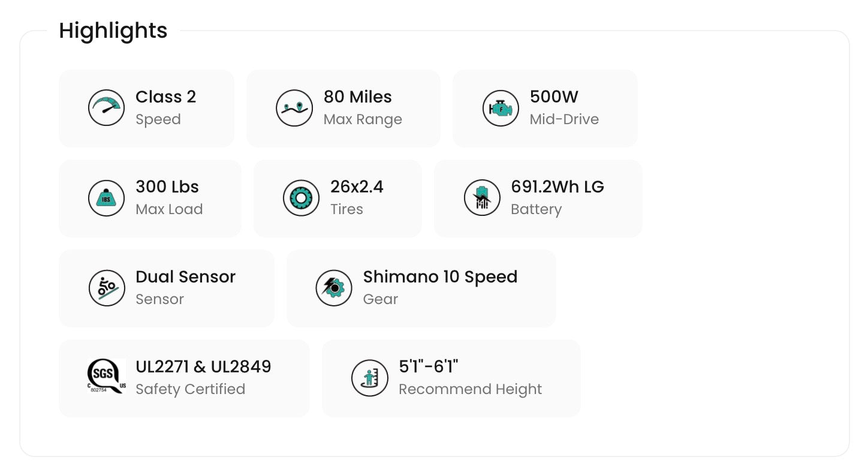This screenshot has width=868, height=469.
Task: Click the gear icon for Shimano 10 Speed
Action: point(334,288)
